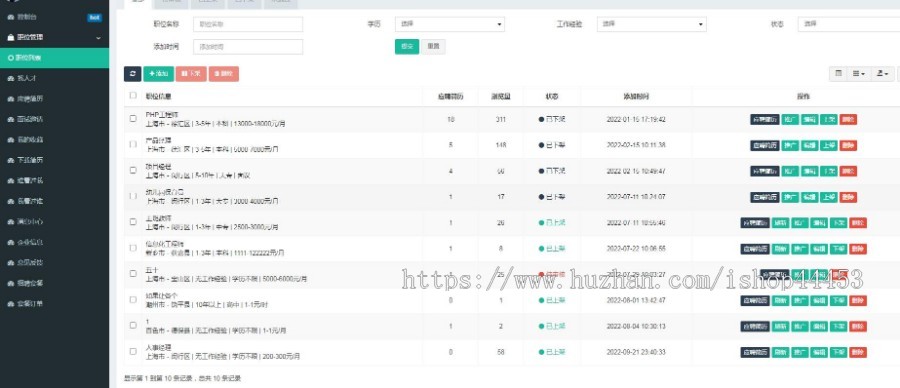Check the checkbox for 13000-18000 neighbor 5000-7000元/月 row
900x388 pixels.
(133, 145)
